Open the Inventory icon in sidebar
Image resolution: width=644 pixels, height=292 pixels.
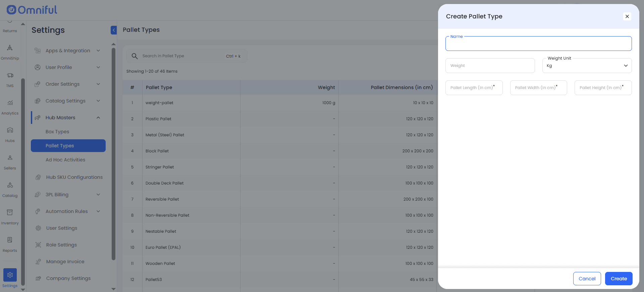(10, 213)
